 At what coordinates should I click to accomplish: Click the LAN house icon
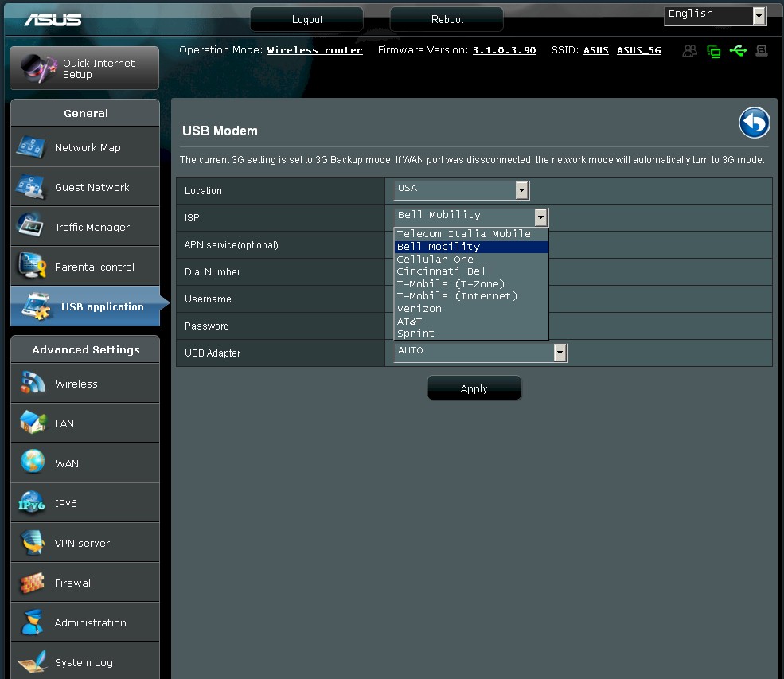33,423
